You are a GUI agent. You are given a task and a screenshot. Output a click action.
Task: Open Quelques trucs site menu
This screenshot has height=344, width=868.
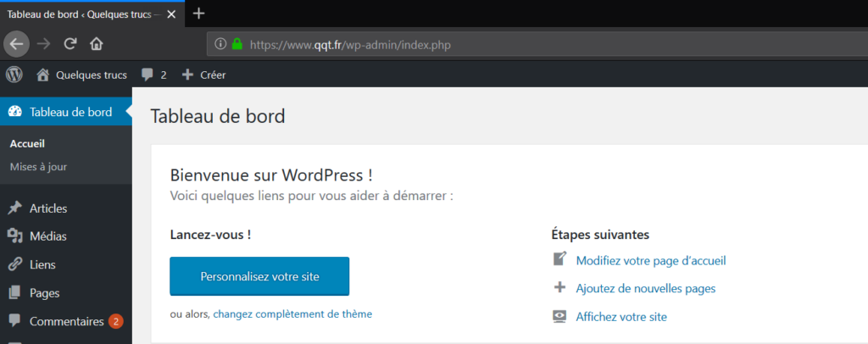pyautogui.click(x=81, y=75)
